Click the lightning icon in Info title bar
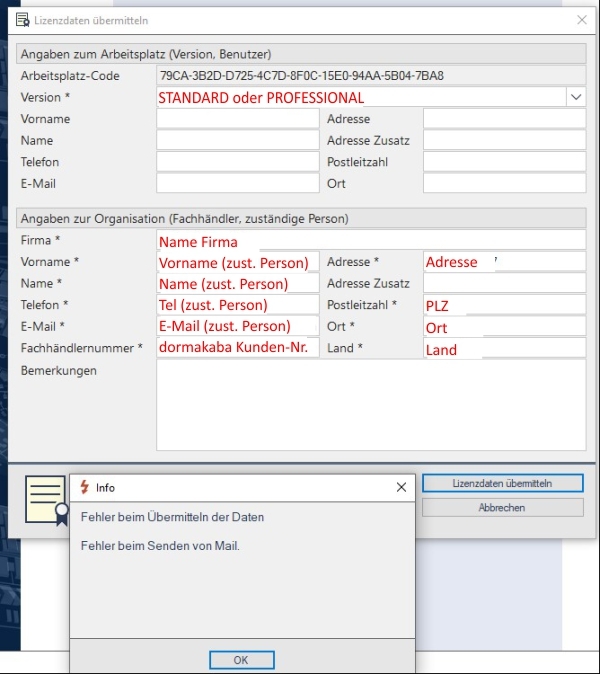Viewport: 600px width, 674px height. click(x=84, y=487)
